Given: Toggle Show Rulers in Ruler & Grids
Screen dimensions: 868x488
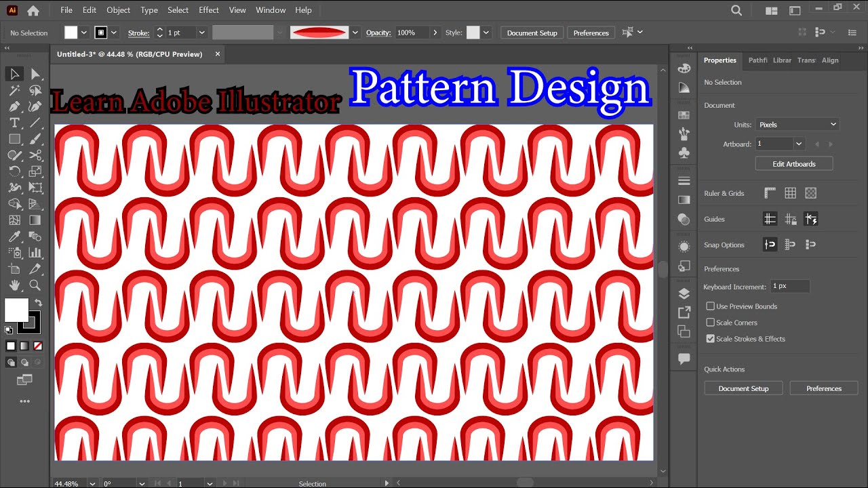Looking at the screenshot, I should pos(770,193).
